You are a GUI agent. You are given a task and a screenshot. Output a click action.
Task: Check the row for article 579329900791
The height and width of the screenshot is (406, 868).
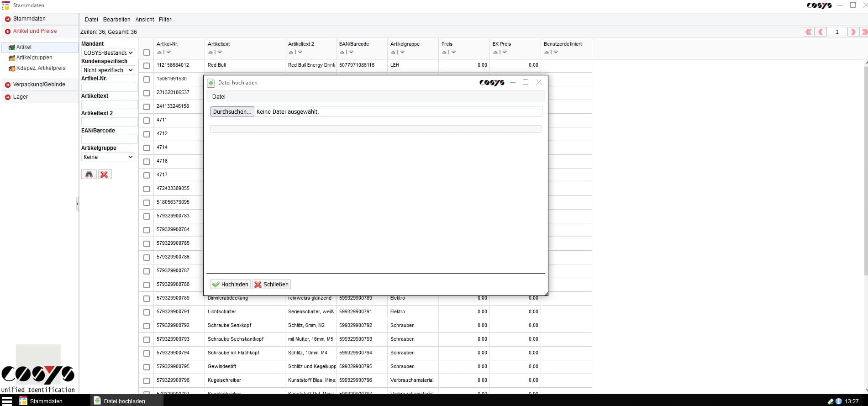pos(147,312)
